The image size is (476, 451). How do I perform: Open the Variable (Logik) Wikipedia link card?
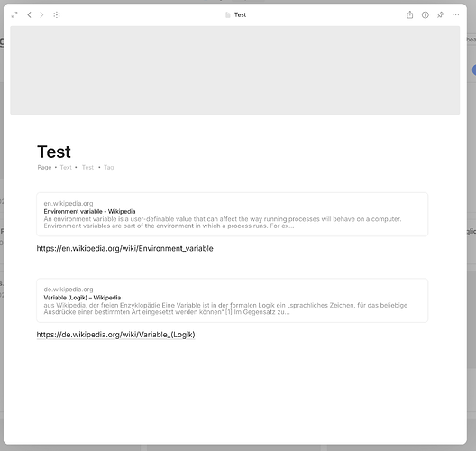click(x=233, y=300)
